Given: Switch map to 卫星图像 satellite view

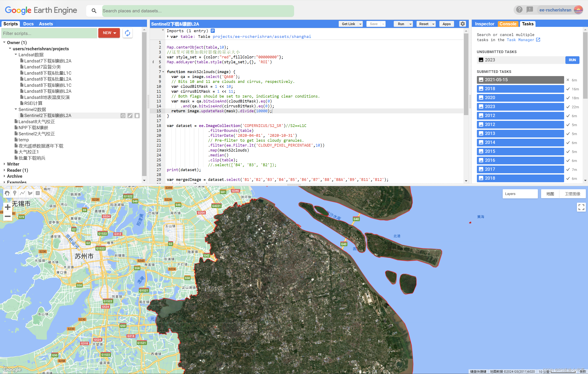Looking at the screenshot, I should [572, 194].
